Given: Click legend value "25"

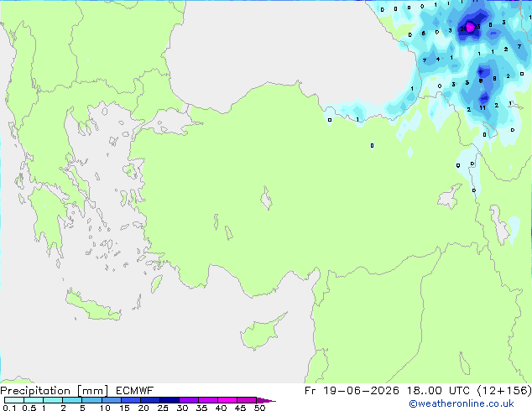Looking at the screenshot, I should tap(163, 408).
